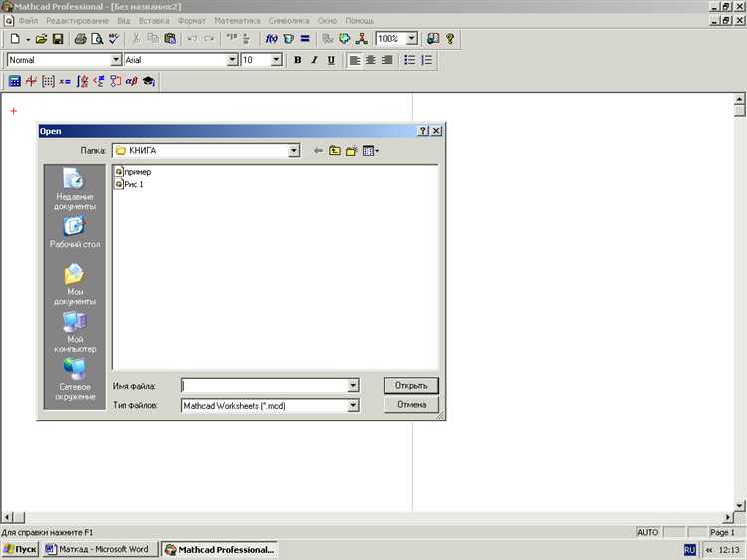Open the Формат menu

[x=192, y=21]
